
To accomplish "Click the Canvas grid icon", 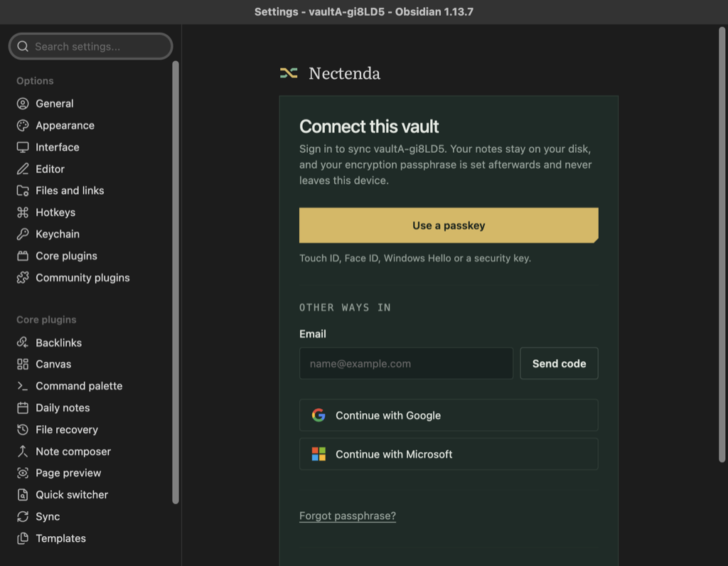I will pyautogui.click(x=23, y=364).
